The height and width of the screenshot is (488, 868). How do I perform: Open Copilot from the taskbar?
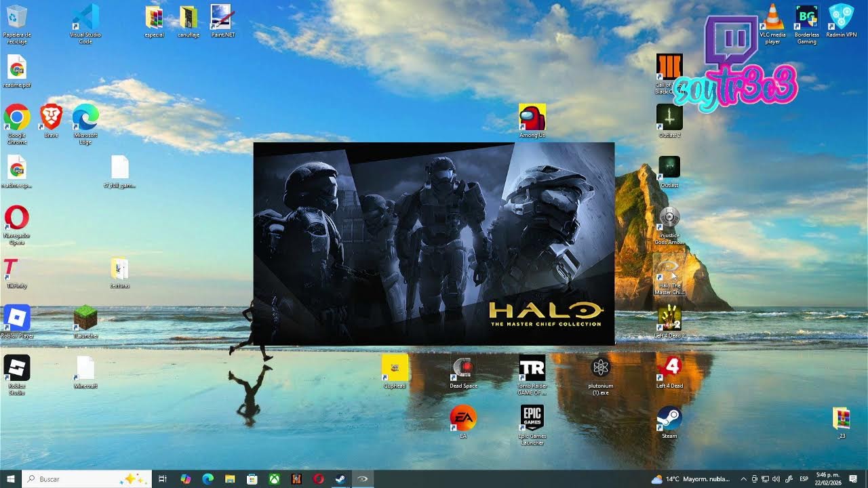(x=185, y=479)
